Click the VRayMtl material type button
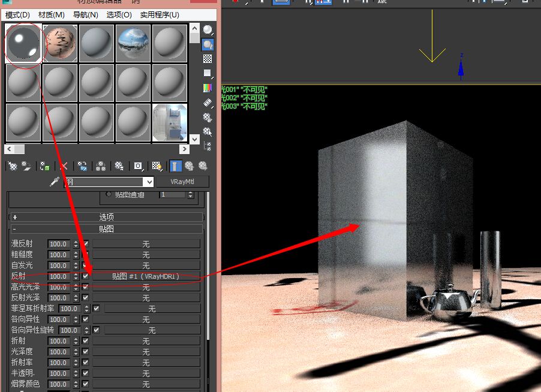This screenshot has height=392, width=541. click(182, 182)
